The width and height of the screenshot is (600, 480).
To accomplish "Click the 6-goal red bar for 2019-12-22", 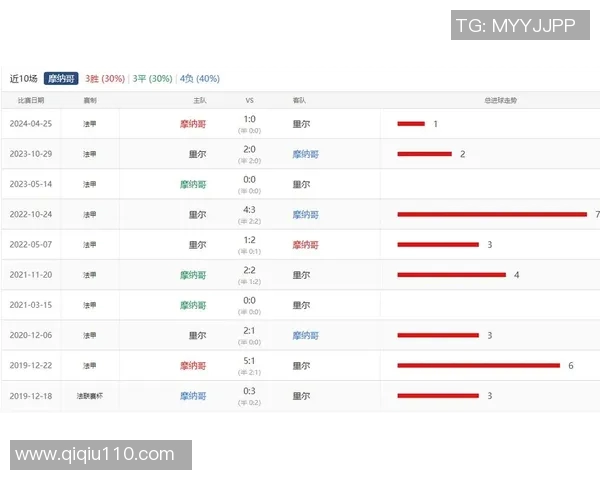I will pos(479,366).
